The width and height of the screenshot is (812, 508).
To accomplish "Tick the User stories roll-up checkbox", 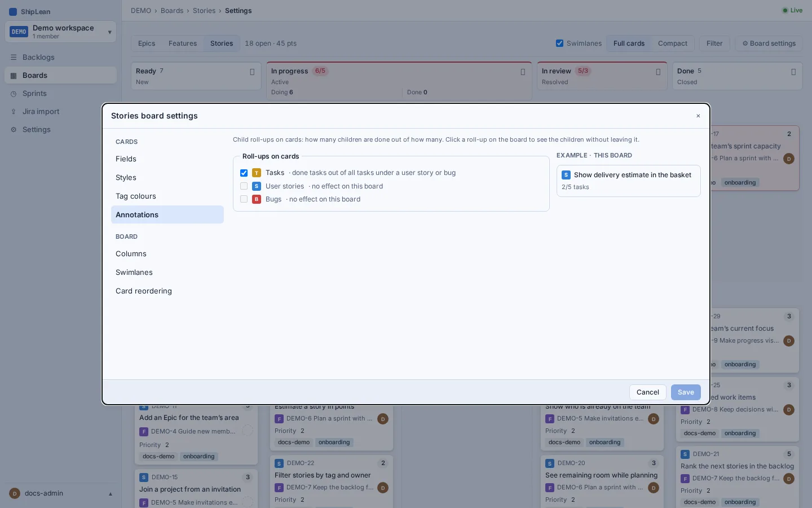I will click(x=244, y=186).
